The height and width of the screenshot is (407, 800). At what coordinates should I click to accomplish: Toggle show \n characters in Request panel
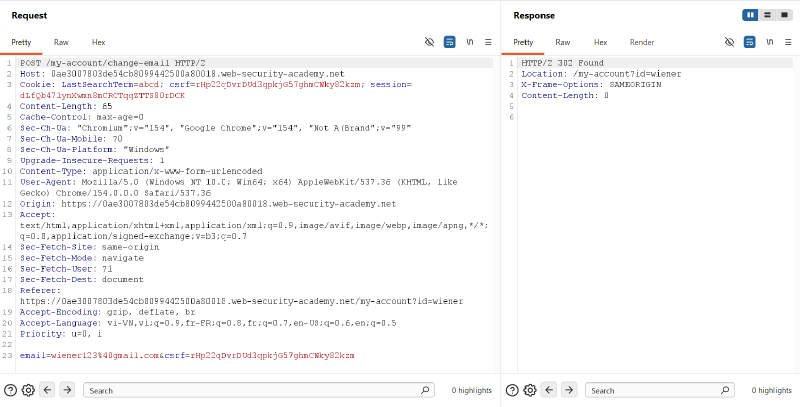469,42
